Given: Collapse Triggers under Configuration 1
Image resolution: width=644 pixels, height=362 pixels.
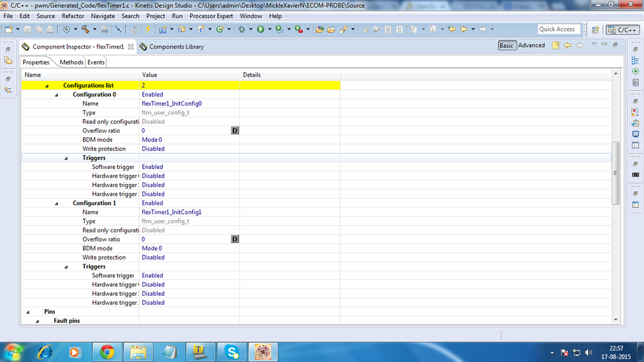Looking at the screenshot, I should (x=66, y=267).
